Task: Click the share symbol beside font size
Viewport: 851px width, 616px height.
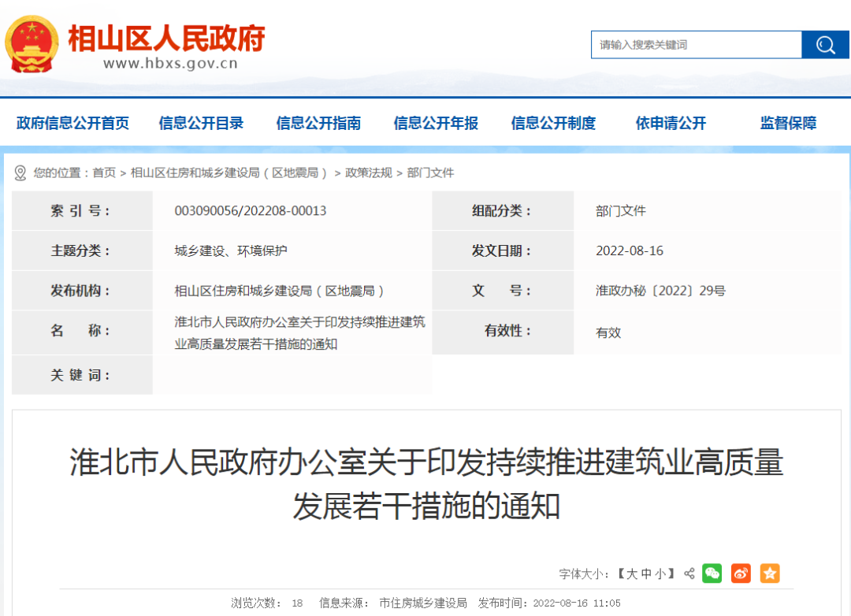Action: [689, 573]
